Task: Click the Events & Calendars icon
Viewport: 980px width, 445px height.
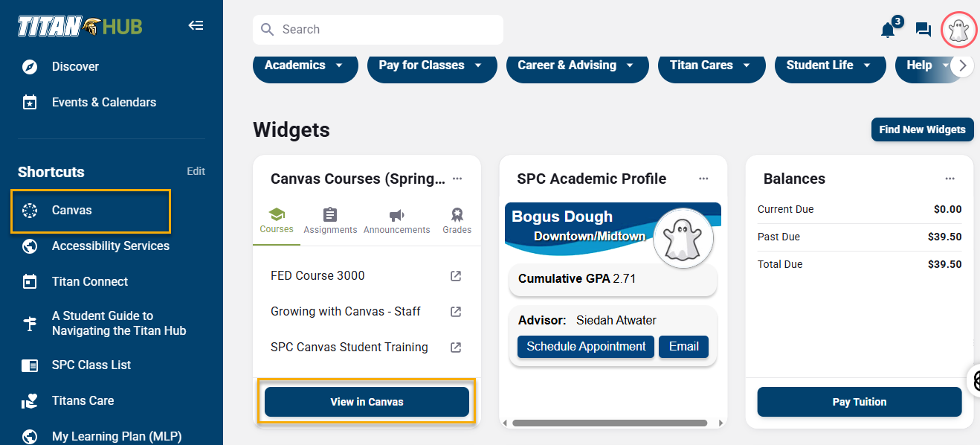Action: tap(30, 103)
